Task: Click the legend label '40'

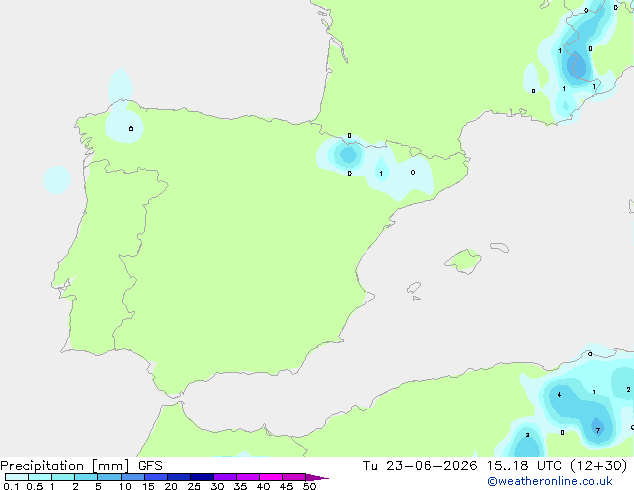Action: point(263,486)
